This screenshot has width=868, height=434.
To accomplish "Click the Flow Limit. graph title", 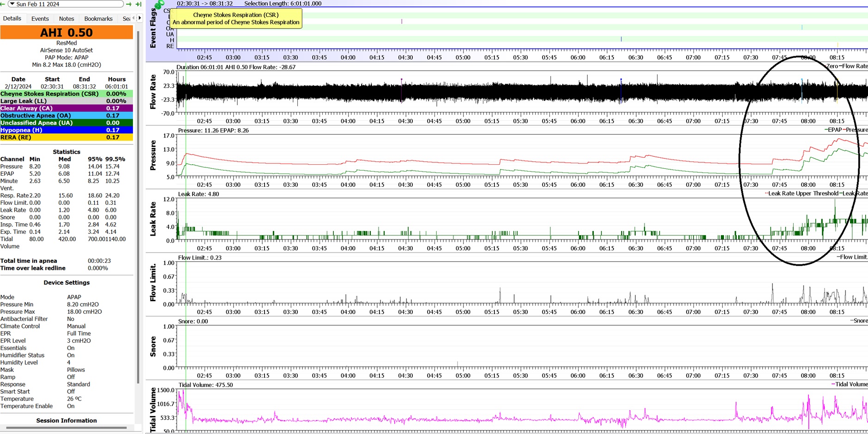I will [153, 283].
